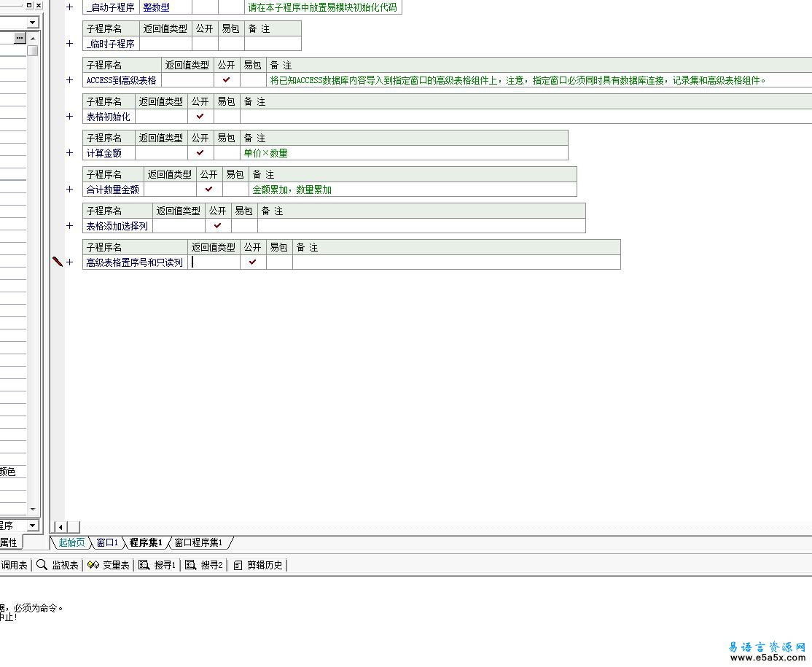
Task: Expand the _启动子程序 subroutine
Action: point(69,7)
